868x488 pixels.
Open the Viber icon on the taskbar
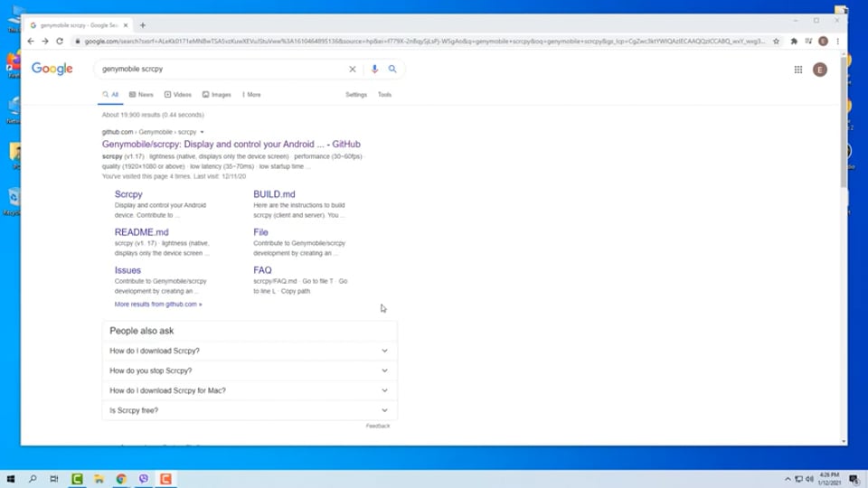click(x=144, y=479)
